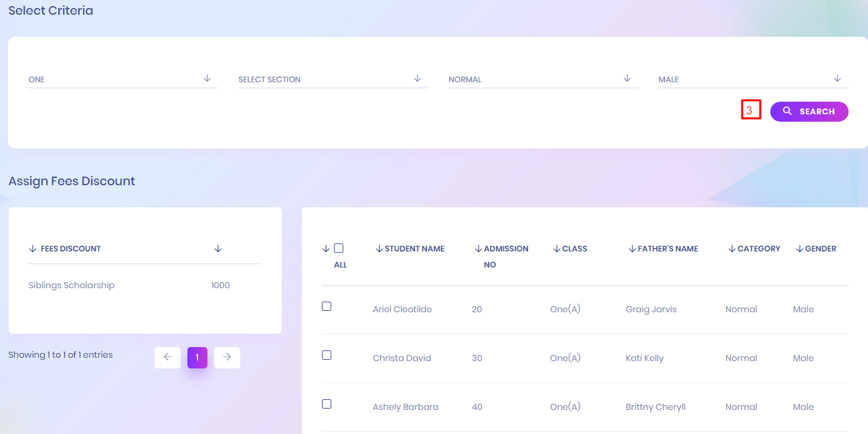
Task: Select the Siblings Scholarship discount row
Action: click(x=72, y=286)
